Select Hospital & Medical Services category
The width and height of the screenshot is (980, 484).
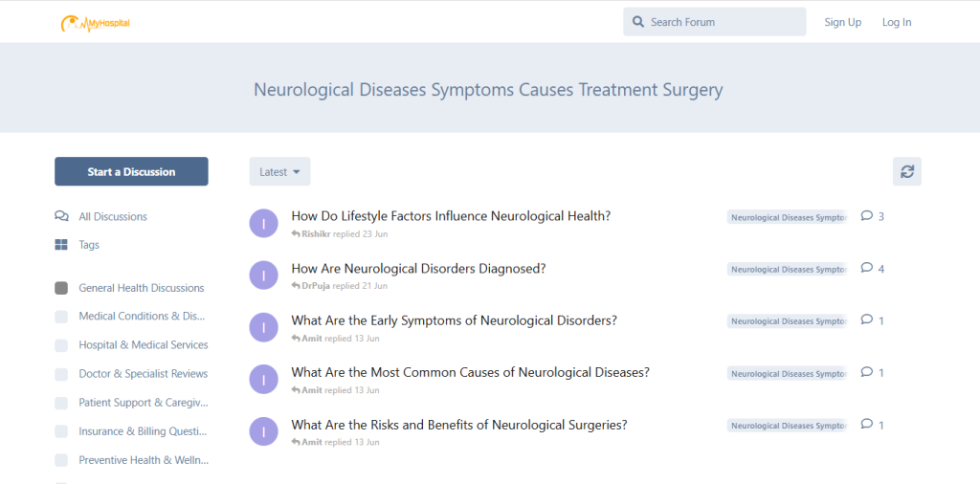click(x=143, y=345)
